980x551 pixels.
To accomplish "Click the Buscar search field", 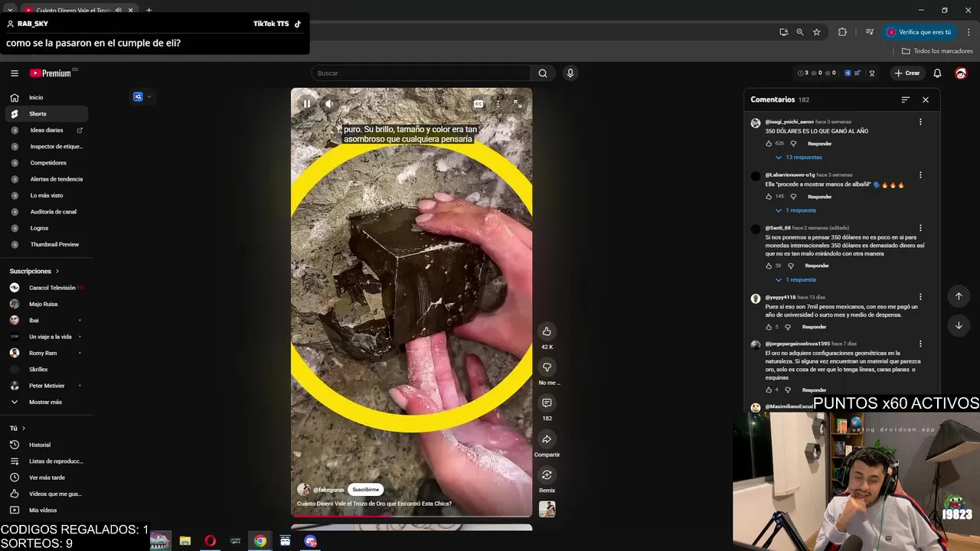I will (x=420, y=73).
